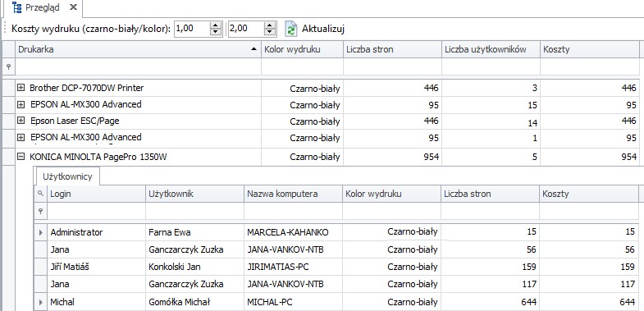This screenshot has height=311, width=644.
Task: Click the filter pin icon in printer grid
Action: click(x=8, y=66)
